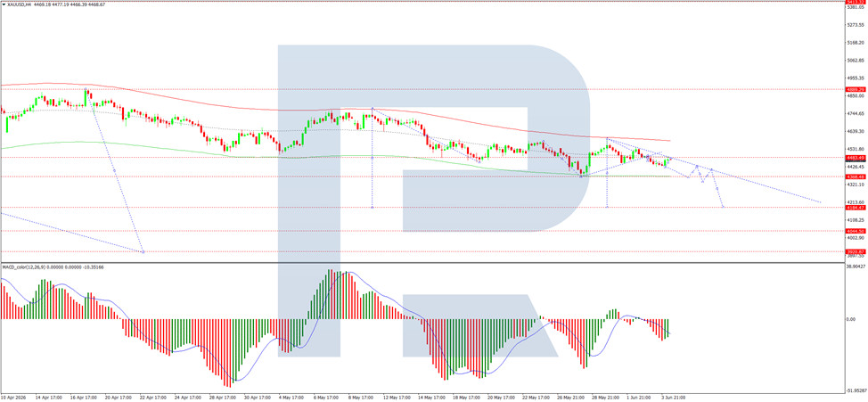Click the 3 Jun 21:00 time axis label

point(675,398)
